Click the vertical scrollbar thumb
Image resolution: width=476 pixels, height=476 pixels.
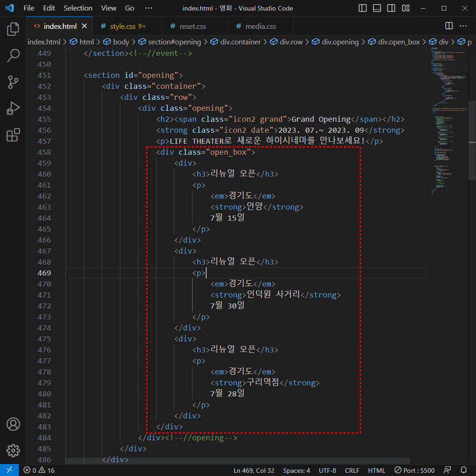[x=472, y=140]
